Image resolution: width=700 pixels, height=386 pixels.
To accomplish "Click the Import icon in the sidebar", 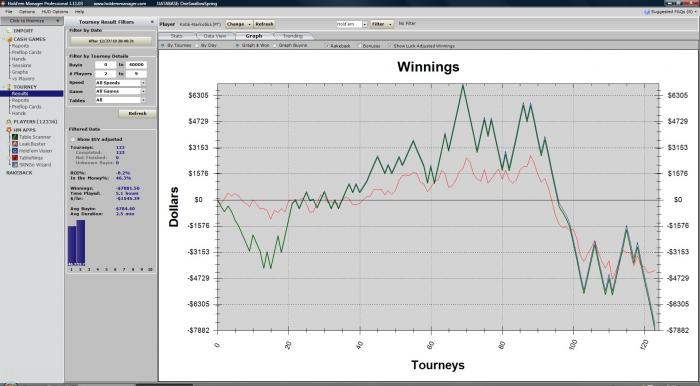I will tap(9, 31).
